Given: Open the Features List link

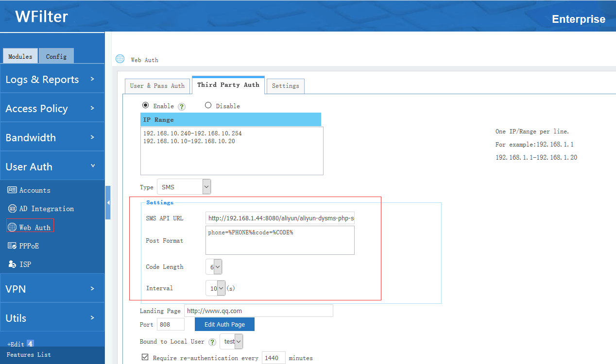Looking at the screenshot, I should 29,355.
